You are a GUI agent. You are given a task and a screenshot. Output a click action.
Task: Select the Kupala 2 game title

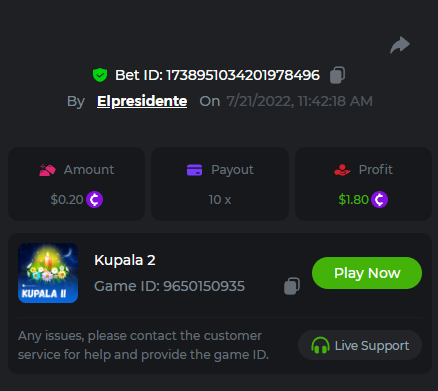tap(125, 260)
